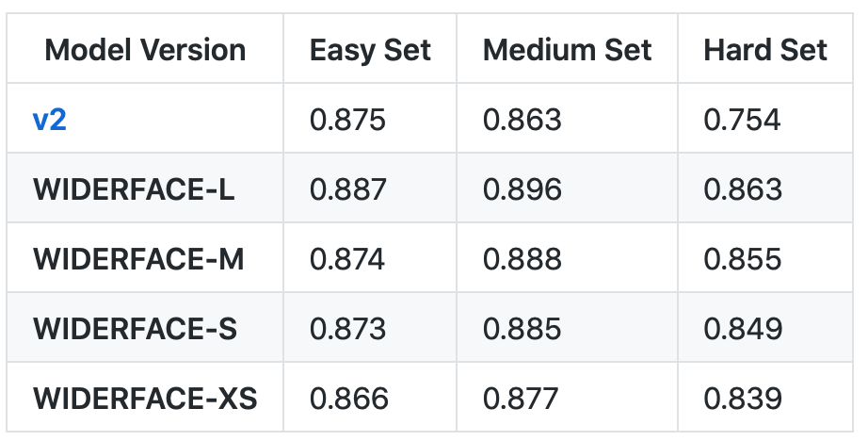Click the Medium Set column header
Viewport: 868px width, 441px height.
tap(567, 50)
